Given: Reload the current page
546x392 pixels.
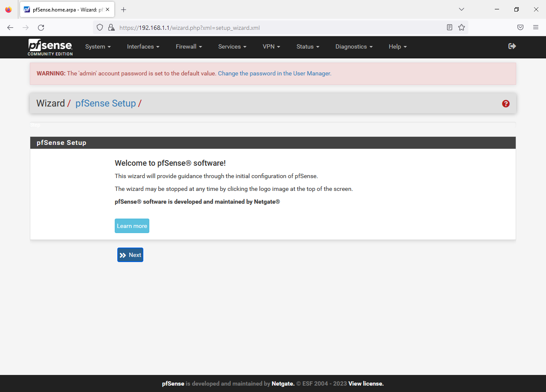Looking at the screenshot, I should pyautogui.click(x=41, y=27).
